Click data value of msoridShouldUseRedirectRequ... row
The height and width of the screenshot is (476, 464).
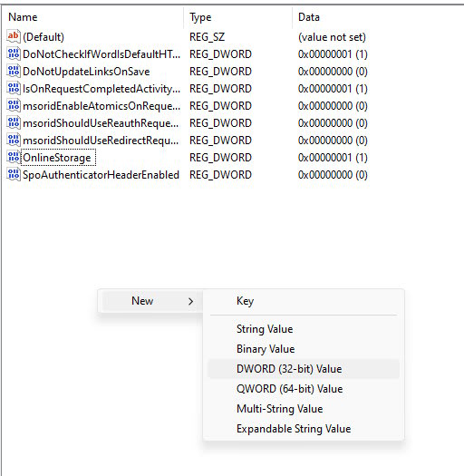[x=333, y=141]
